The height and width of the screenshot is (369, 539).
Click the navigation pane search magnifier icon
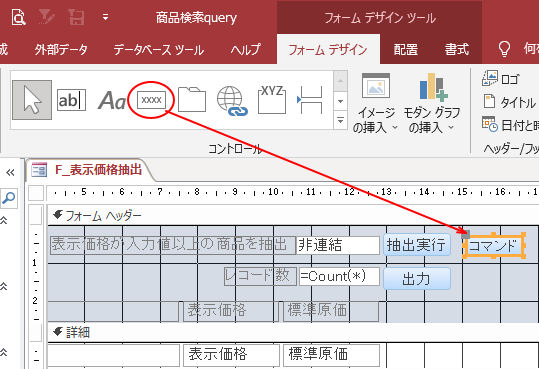9,197
